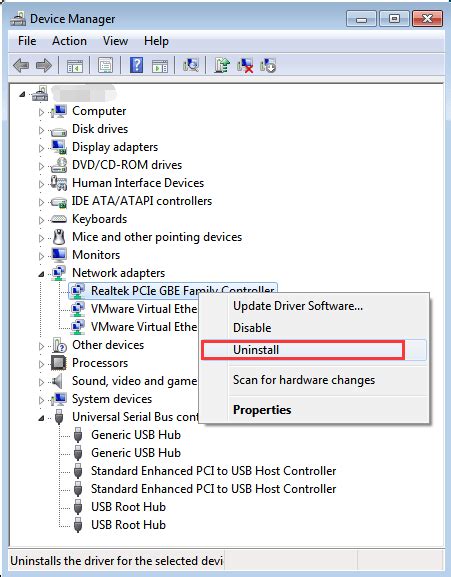
Task: Select the first Generic USB Hub
Action: click(x=136, y=435)
